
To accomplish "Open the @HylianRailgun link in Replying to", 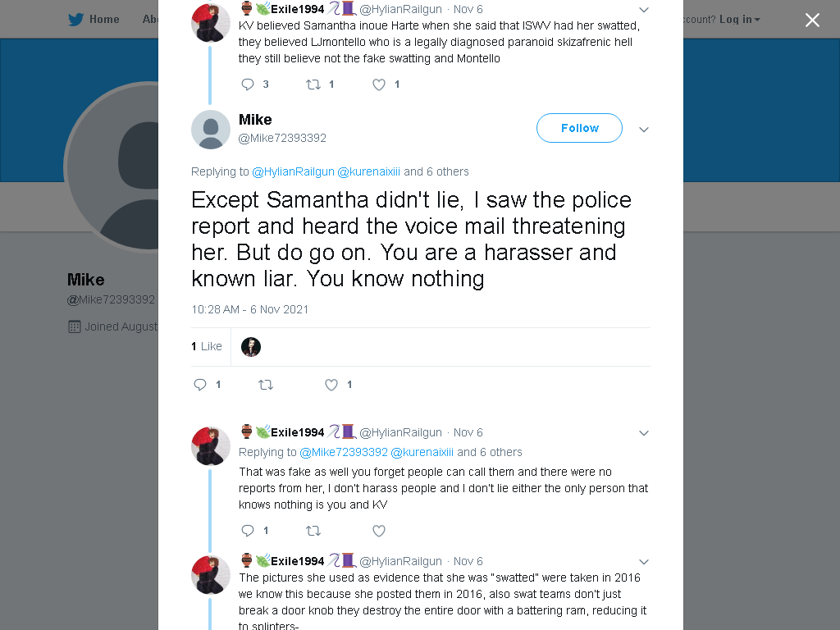I will pos(293,171).
